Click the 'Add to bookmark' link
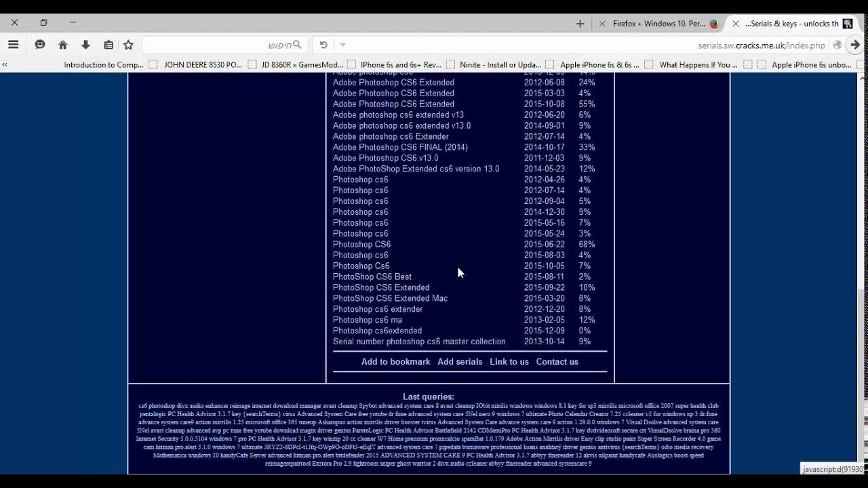868x488 pixels. [x=395, y=362]
